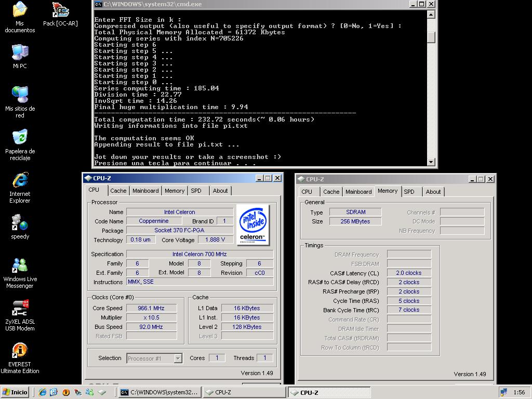Click Cycle Time 5 clocks value
This screenshot has width=532, height=399.
(x=409, y=301)
